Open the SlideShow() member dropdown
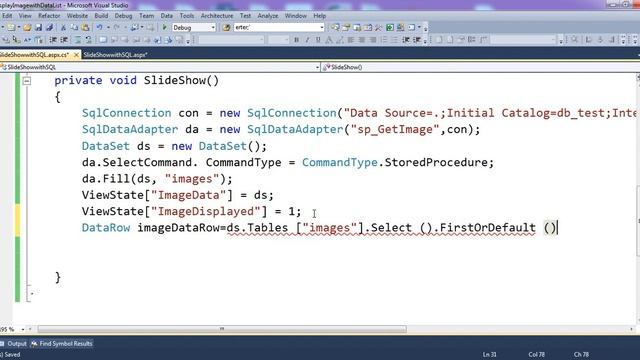Viewport: 640px width, 360px height. pyautogui.click(x=480, y=67)
